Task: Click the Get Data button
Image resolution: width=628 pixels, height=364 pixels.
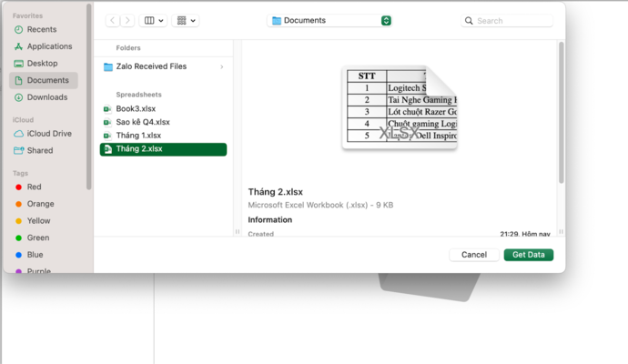Action: click(528, 255)
